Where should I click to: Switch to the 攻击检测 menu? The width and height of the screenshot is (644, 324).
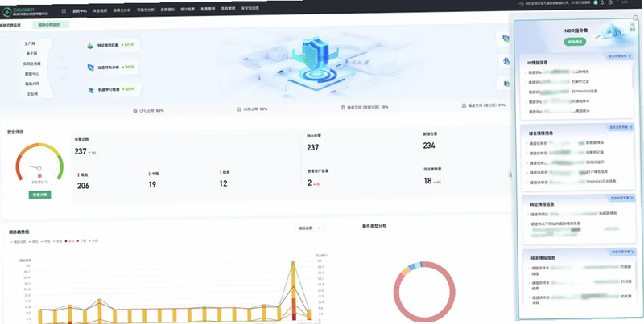[100, 10]
